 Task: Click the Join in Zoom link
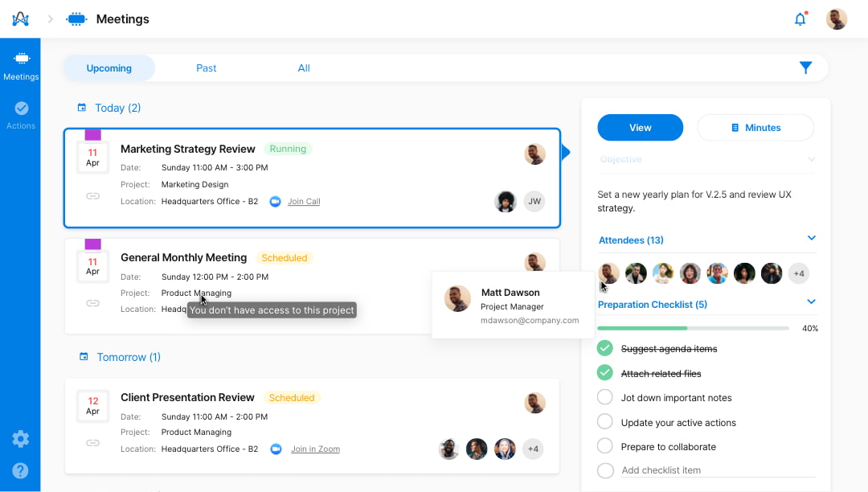tap(316, 449)
